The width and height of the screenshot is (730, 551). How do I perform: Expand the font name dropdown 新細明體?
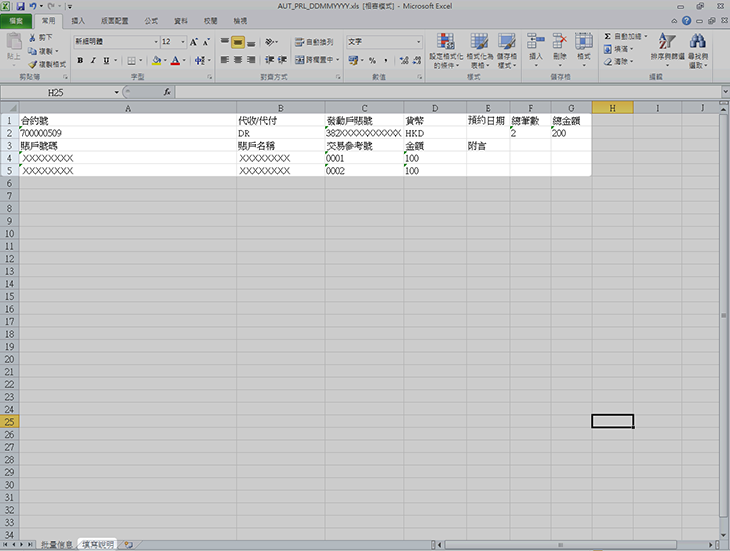click(155, 42)
